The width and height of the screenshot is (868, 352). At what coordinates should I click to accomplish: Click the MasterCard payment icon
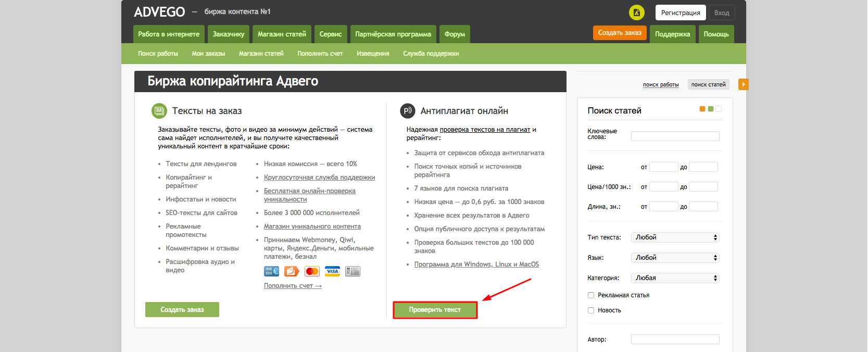(x=312, y=271)
